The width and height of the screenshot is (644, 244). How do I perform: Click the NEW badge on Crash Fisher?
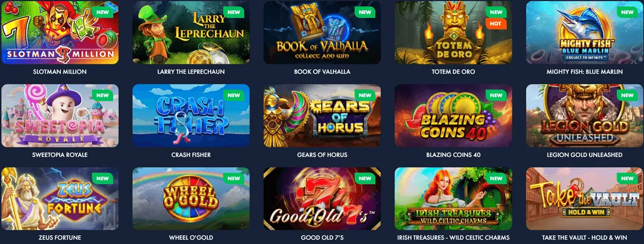click(x=234, y=95)
